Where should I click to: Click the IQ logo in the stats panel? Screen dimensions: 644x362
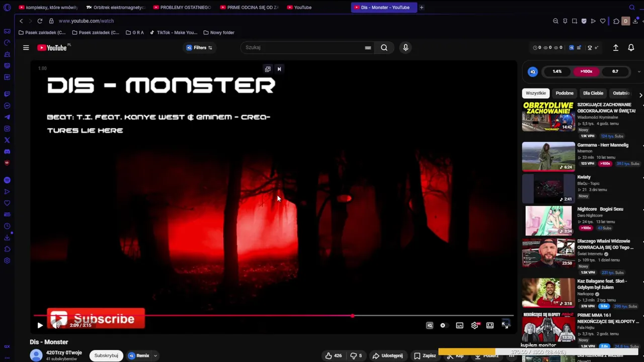click(533, 71)
